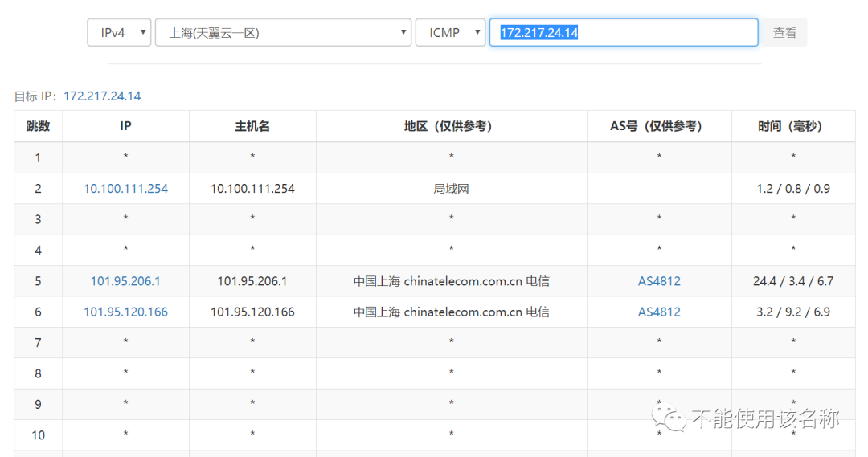Image resolution: width=868 pixels, height=457 pixels.
Task: Click the AS4812 link in hop 5
Action: [659, 281]
